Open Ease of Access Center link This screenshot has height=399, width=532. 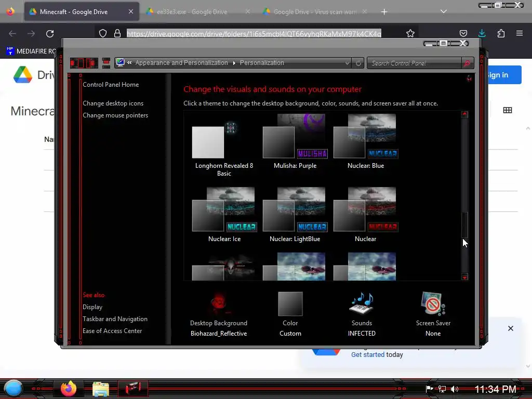112,331
